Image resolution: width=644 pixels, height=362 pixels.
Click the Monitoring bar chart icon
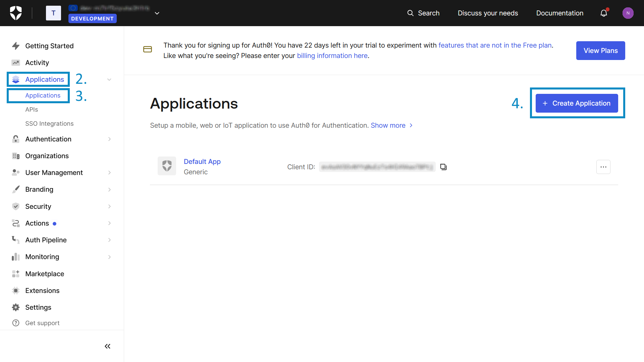point(16,257)
